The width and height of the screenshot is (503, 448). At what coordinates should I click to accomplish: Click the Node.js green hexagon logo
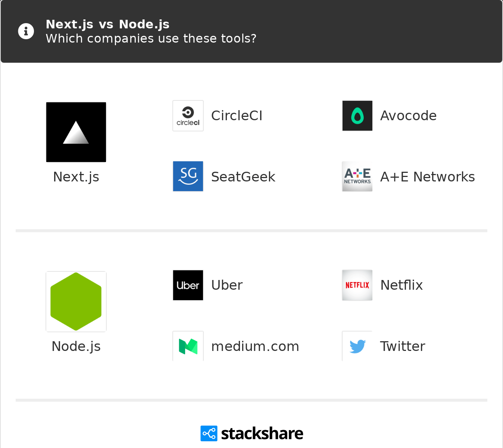(x=76, y=302)
